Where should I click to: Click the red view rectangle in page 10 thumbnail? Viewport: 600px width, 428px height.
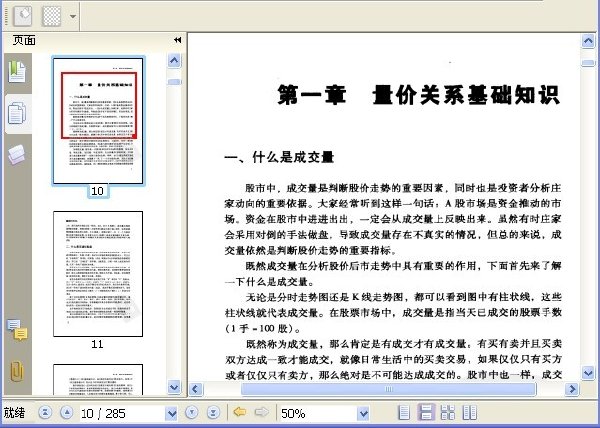[x=99, y=105]
